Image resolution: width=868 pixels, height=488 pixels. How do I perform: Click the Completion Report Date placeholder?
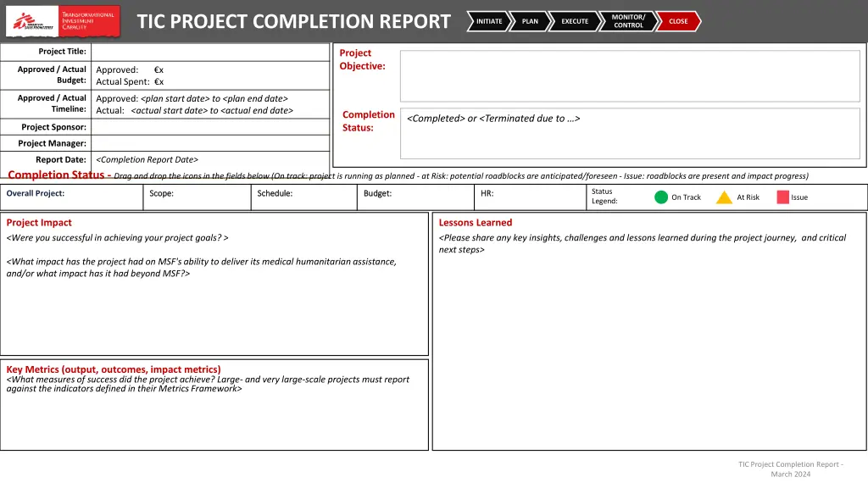point(147,159)
